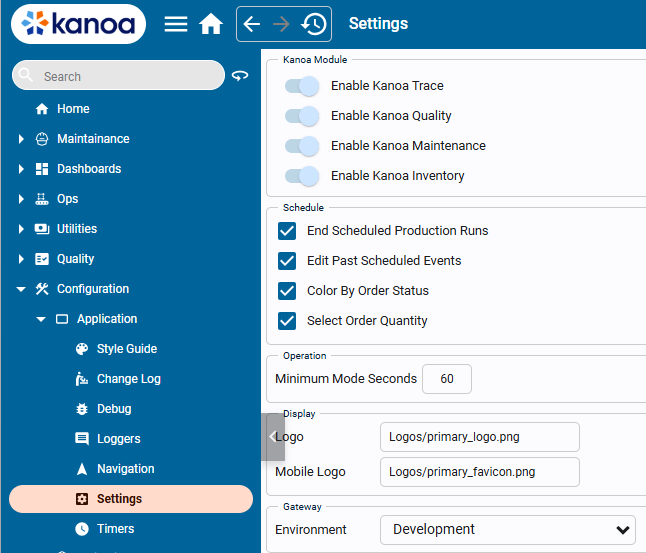Click the Utilities menu label
The width and height of the screenshot is (646, 553).
coord(77,229)
